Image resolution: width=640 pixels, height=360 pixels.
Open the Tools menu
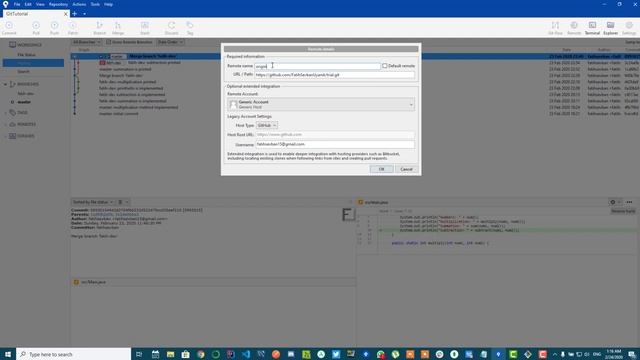coord(95,4)
